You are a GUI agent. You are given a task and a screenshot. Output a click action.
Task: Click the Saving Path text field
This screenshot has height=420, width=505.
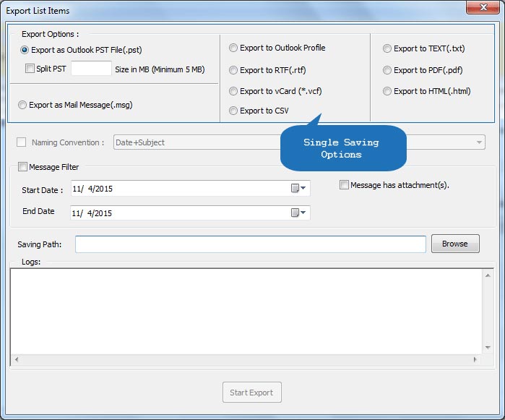[x=250, y=244]
